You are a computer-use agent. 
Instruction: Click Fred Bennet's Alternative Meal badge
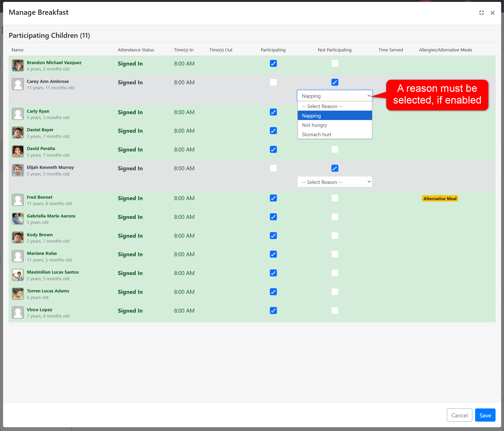pyautogui.click(x=440, y=198)
